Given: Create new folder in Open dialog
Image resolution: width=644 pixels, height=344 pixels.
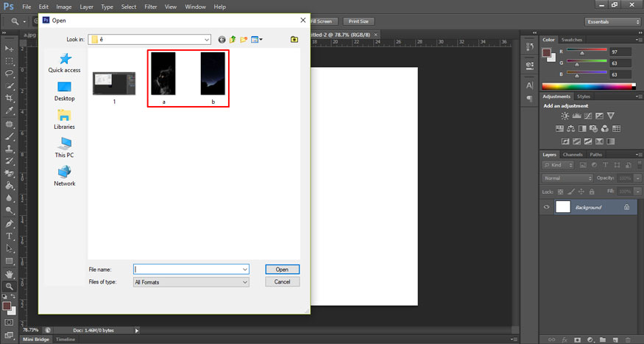Looking at the screenshot, I should 244,40.
